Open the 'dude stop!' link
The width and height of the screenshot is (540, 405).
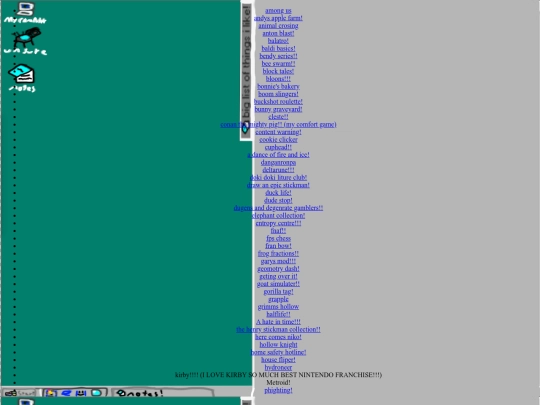[x=278, y=200]
